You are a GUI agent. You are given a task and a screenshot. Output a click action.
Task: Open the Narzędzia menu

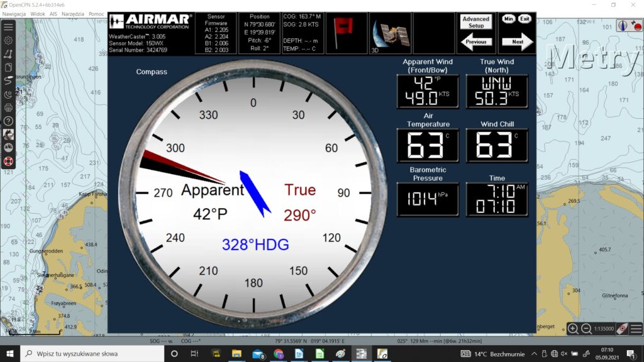[x=73, y=14]
